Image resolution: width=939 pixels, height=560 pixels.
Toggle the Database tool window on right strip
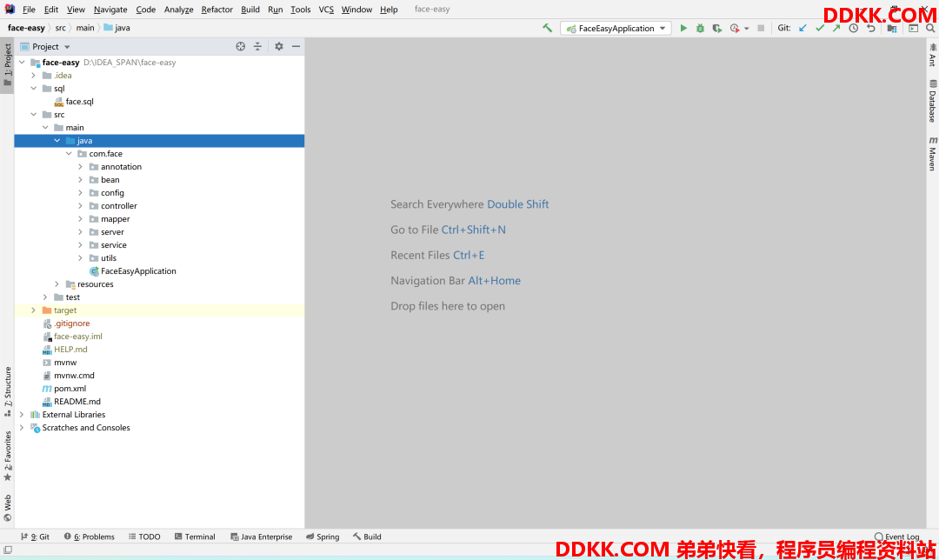click(x=932, y=101)
